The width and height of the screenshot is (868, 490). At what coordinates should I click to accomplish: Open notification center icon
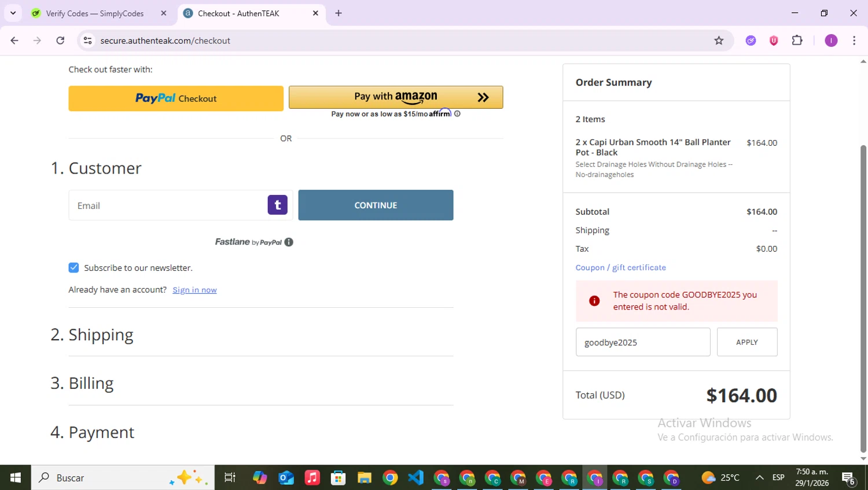coord(848,478)
